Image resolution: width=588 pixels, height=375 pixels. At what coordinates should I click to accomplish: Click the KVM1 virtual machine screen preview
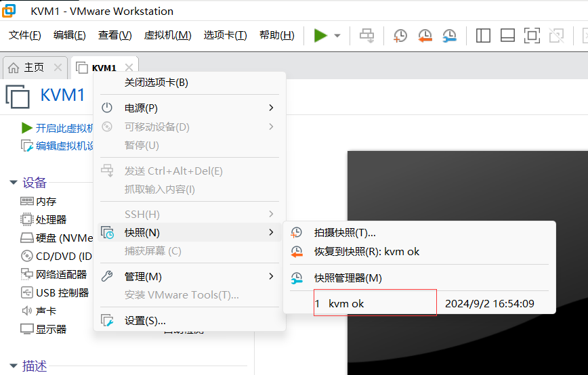(467, 263)
